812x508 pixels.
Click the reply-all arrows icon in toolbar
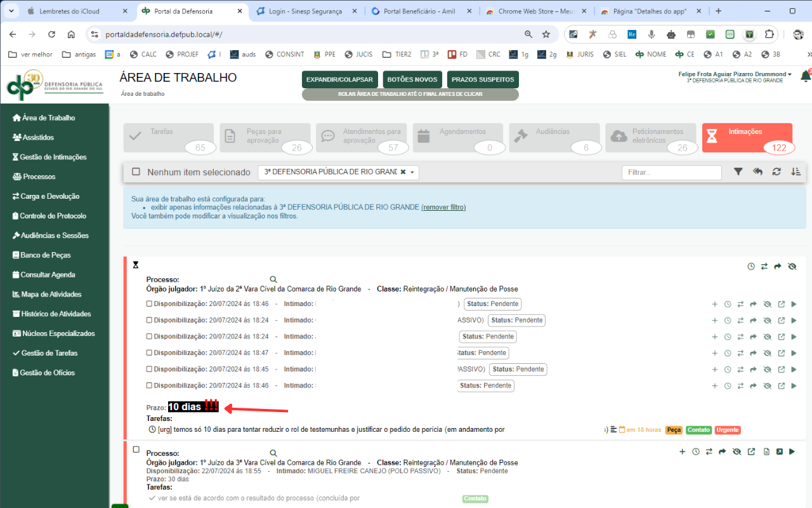pyautogui.click(x=757, y=171)
